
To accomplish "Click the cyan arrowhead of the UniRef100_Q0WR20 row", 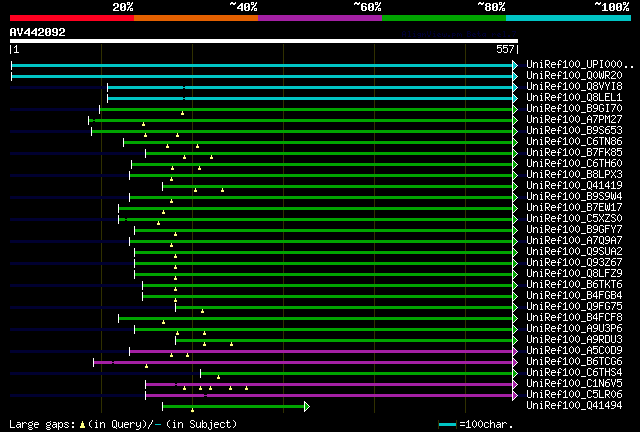I will [515, 76].
